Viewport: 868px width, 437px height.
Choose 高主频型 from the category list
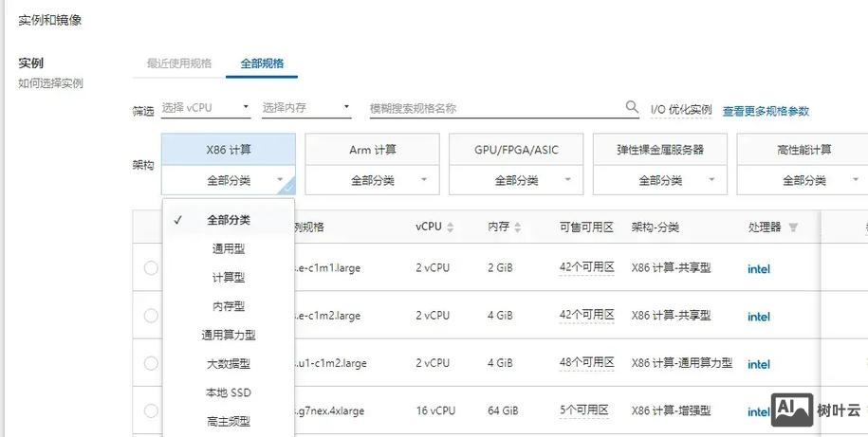coord(228,422)
